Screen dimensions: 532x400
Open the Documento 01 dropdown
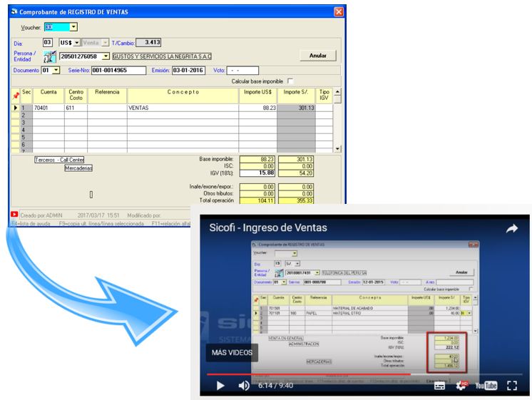coord(56,70)
